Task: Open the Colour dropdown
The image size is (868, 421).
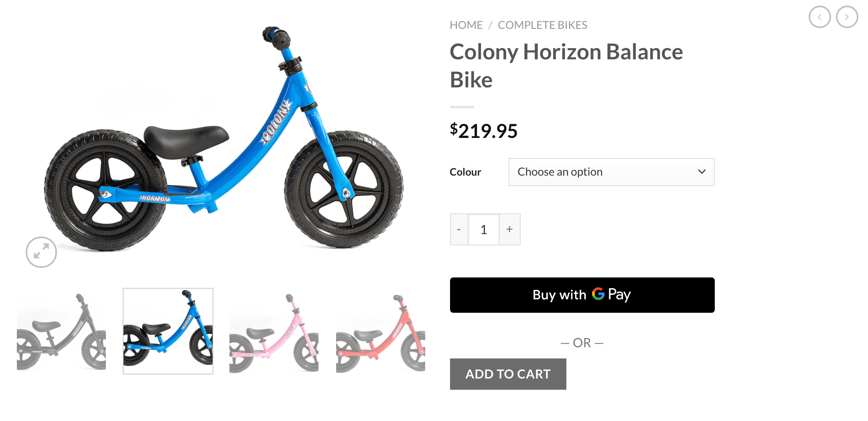Action: 611,172
